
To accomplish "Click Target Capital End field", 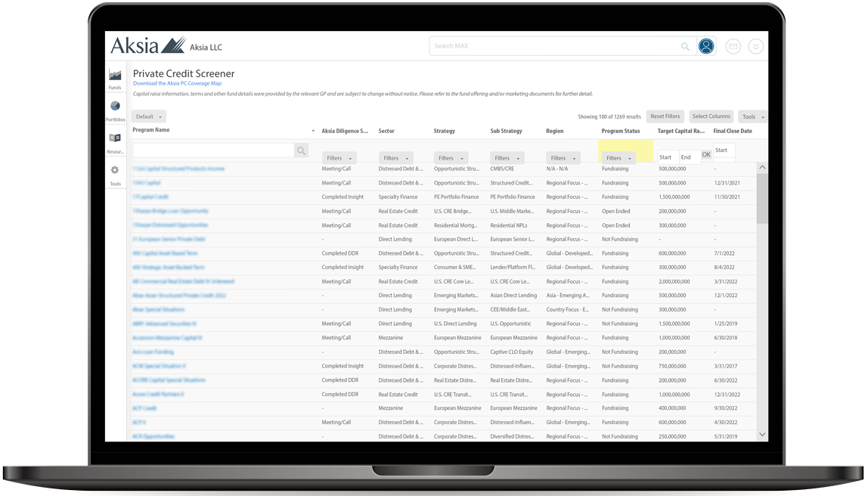I will click(690, 157).
